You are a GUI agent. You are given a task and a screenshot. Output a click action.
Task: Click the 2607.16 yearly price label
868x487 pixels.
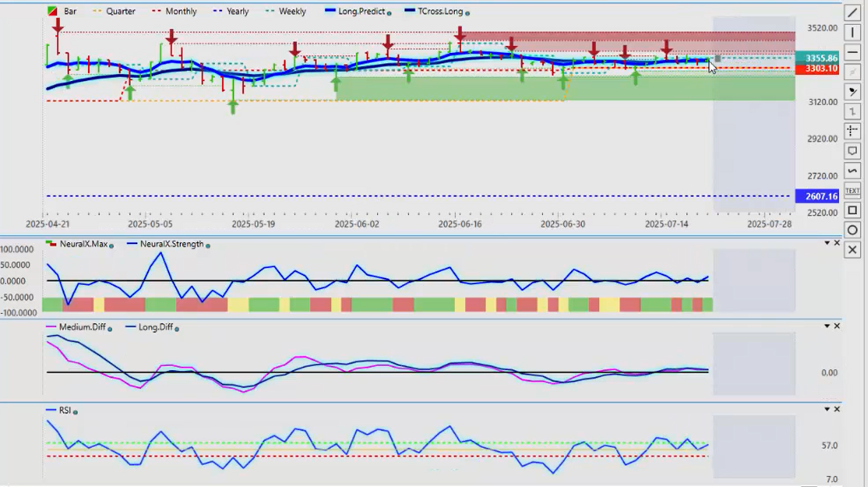(x=816, y=196)
